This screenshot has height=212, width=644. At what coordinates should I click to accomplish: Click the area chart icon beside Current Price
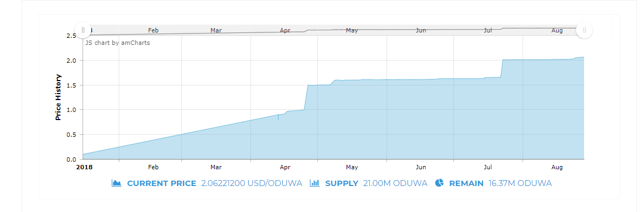pos(116,183)
